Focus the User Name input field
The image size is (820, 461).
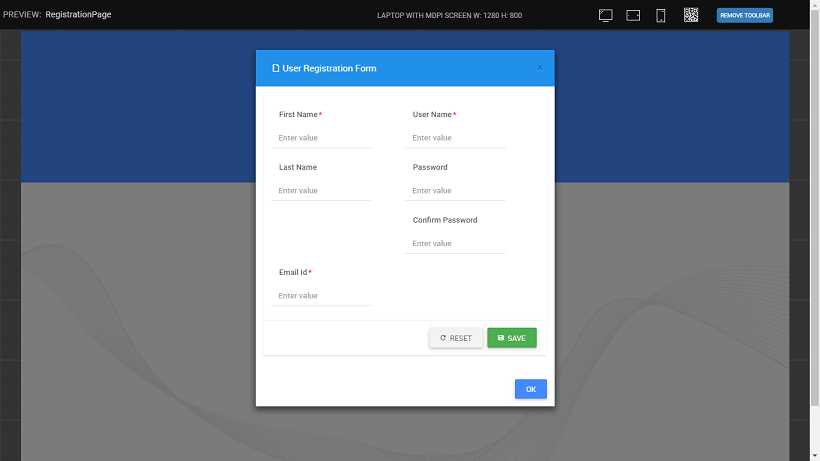(x=455, y=138)
